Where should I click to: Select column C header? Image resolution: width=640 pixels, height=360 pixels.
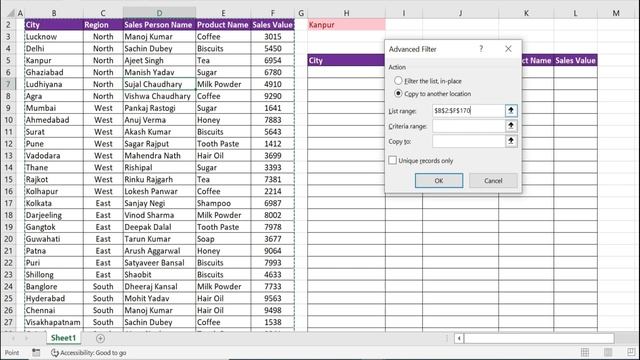point(103,13)
